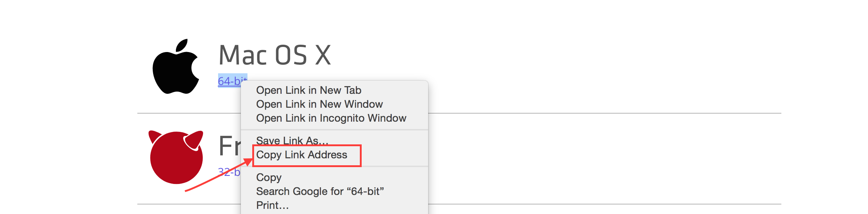Open the partially hidden 32-bit link

point(229,172)
